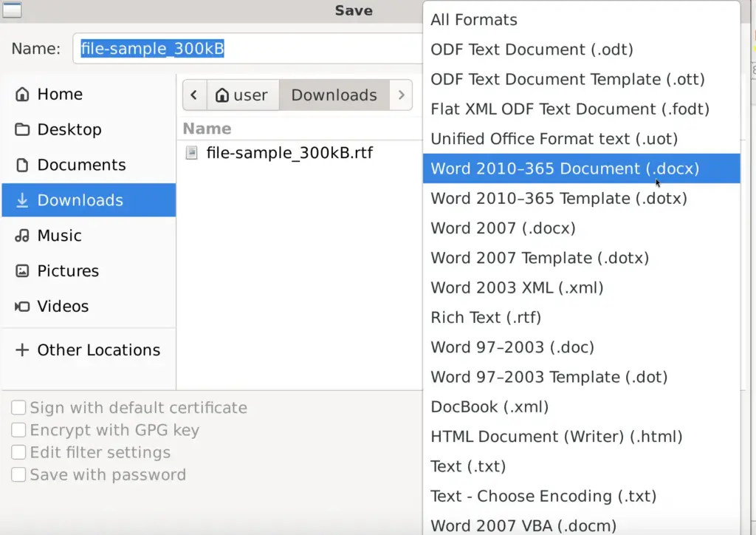The height and width of the screenshot is (535, 756).
Task: Open Downloads in the places sidebar
Action: click(89, 200)
